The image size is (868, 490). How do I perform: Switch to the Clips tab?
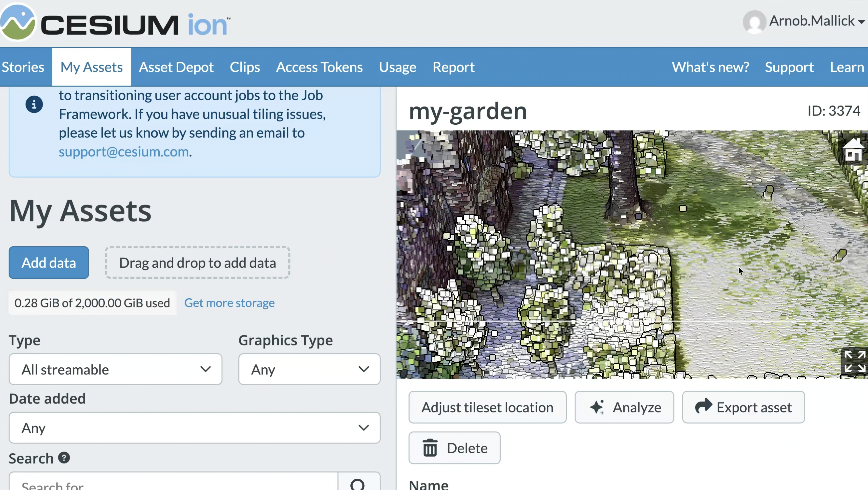245,67
